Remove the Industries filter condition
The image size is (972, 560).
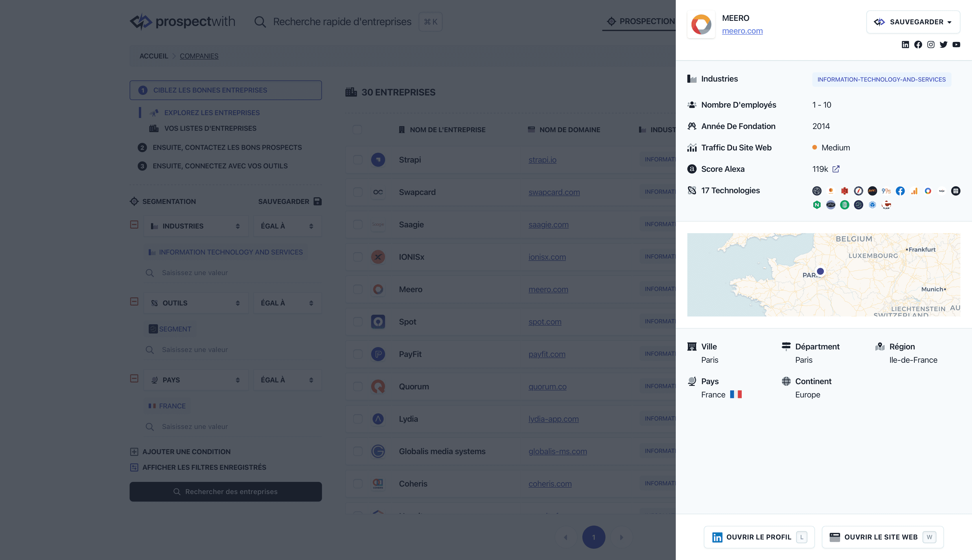click(x=134, y=224)
